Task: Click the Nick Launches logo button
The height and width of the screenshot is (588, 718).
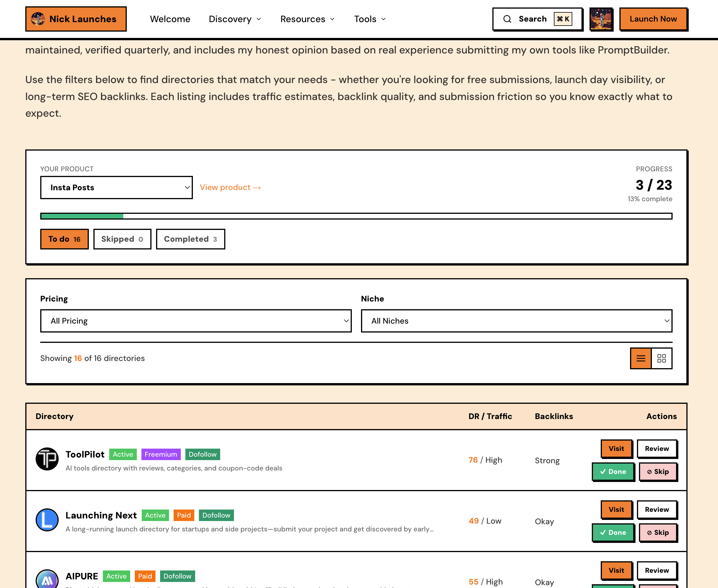Action: [x=76, y=19]
